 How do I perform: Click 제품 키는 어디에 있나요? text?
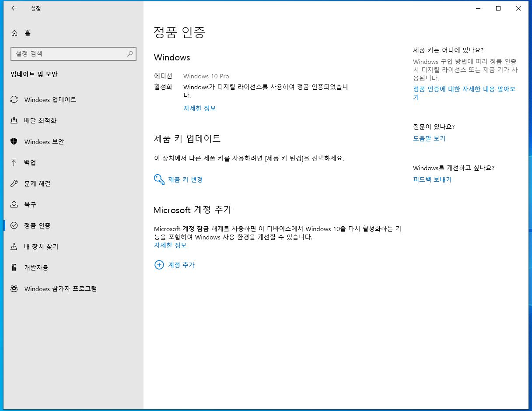click(x=448, y=50)
